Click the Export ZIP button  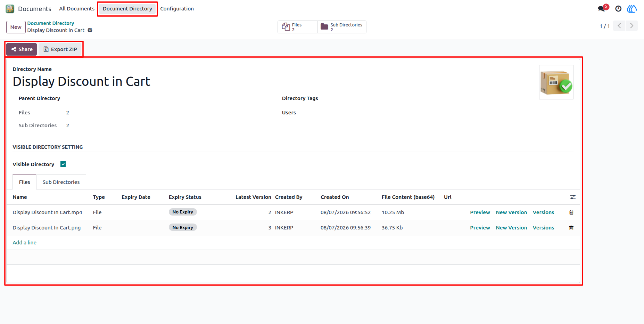click(60, 49)
